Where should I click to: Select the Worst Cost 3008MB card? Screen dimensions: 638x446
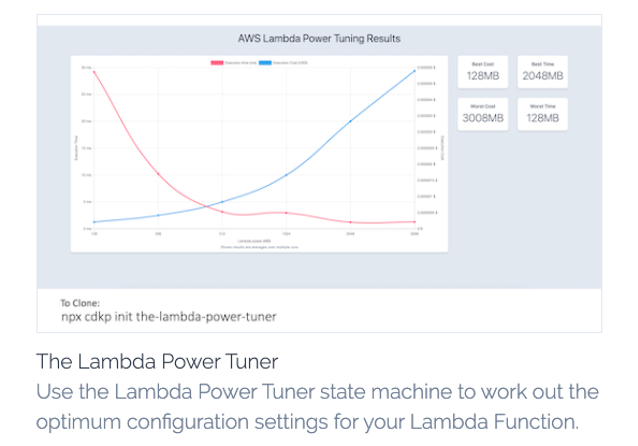point(483,114)
